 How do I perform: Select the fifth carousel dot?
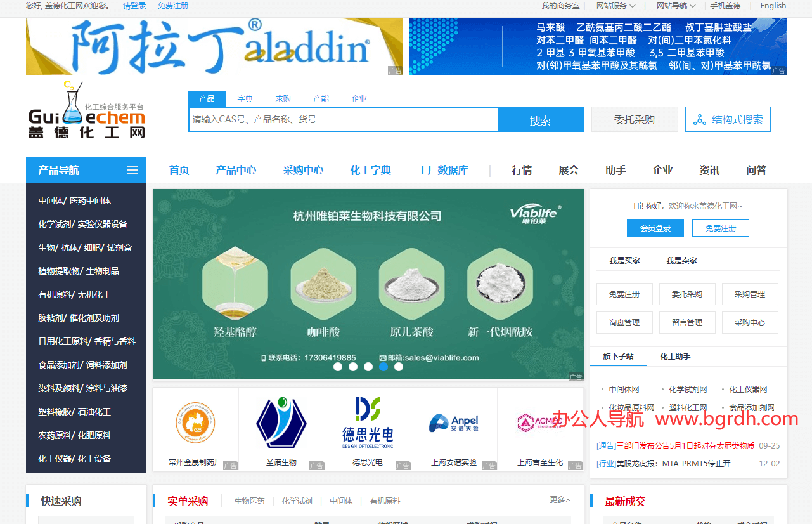pyautogui.click(x=399, y=367)
